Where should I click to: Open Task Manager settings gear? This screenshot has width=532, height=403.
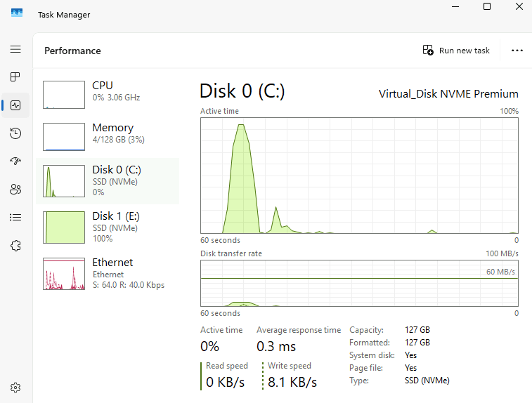[15, 388]
